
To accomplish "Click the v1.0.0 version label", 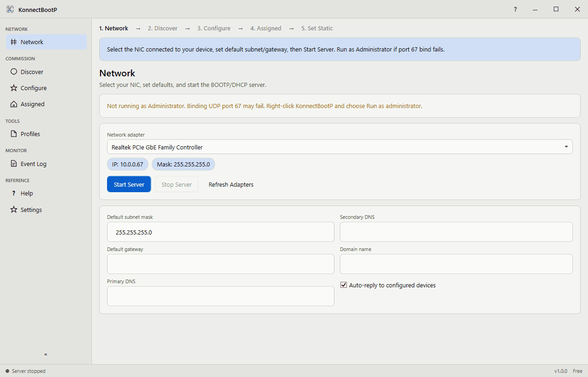I will coord(560,371).
